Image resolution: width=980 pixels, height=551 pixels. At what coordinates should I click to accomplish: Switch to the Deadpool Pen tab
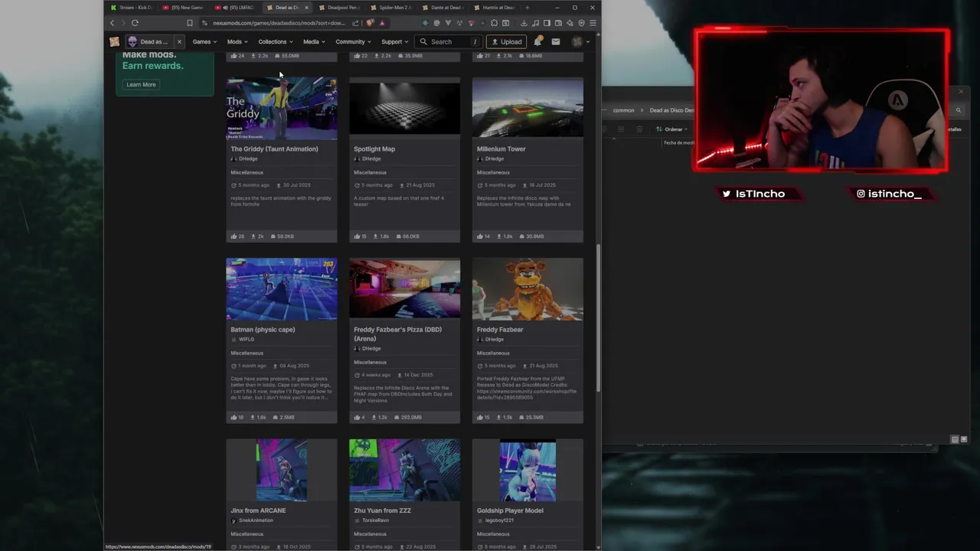(x=340, y=8)
